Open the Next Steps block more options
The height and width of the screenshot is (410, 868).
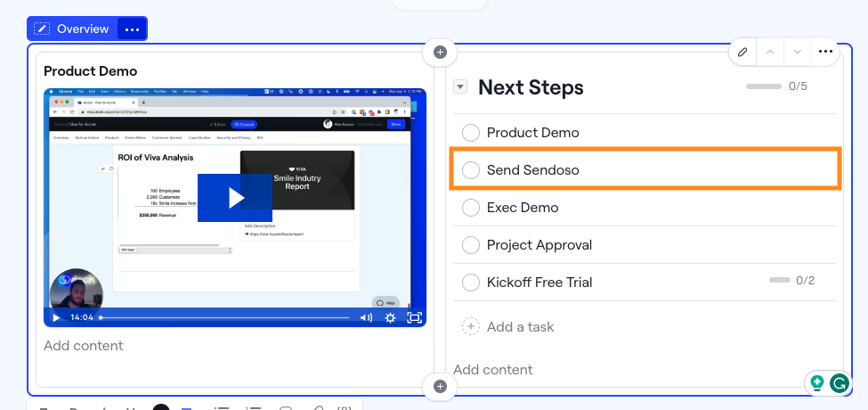click(x=825, y=52)
